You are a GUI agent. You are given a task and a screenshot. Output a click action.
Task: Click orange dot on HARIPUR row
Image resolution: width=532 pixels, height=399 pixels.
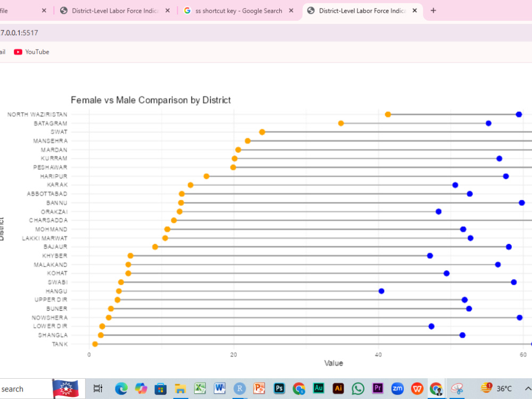tap(206, 176)
